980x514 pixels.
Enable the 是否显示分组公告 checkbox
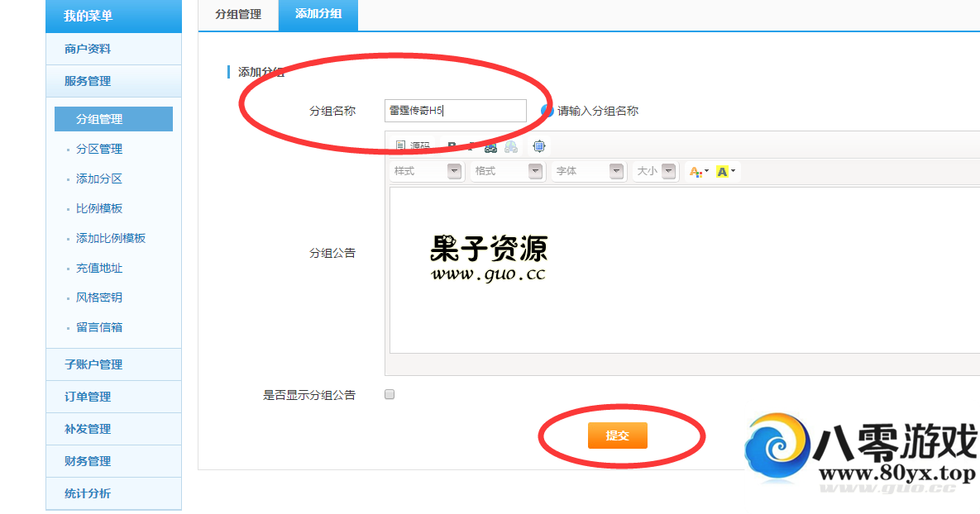390,394
